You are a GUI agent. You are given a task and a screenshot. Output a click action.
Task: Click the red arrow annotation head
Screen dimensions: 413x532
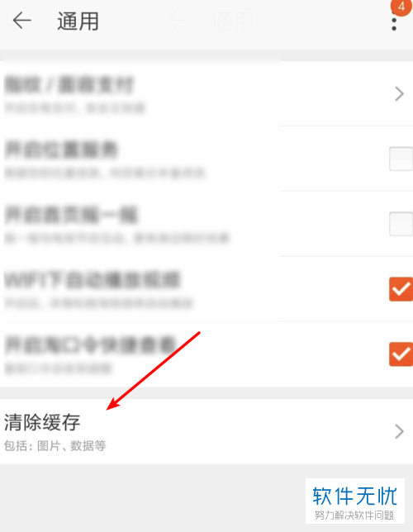pos(113,405)
